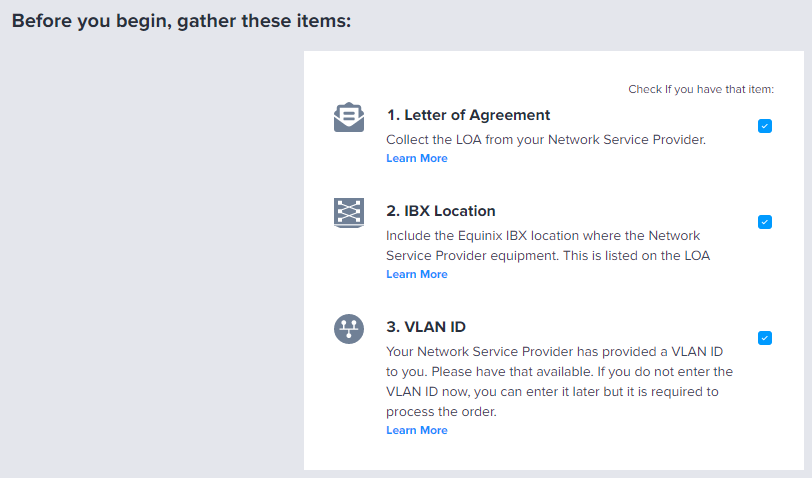Select the '2. IBX Location' heading
812x478 pixels.
coord(441,211)
